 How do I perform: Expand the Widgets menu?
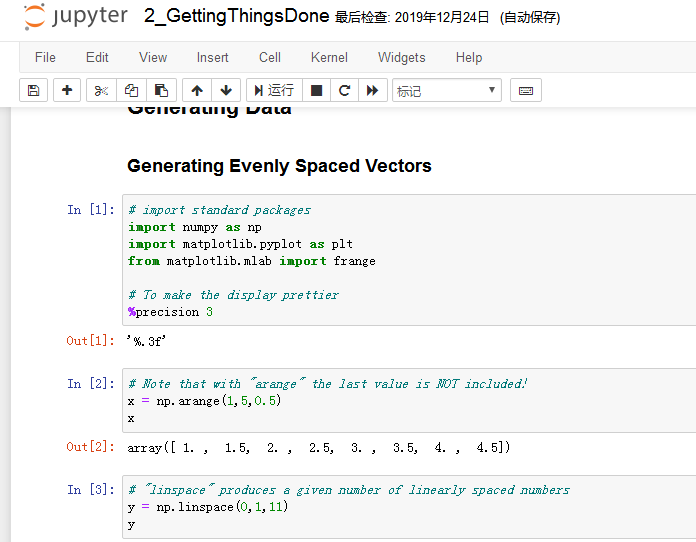[x=401, y=57]
